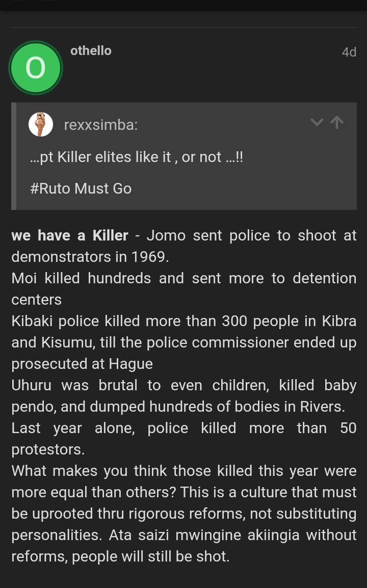Click the line starting "Uhuru was brutal"
The height and width of the screenshot is (588, 367).
click(x=183, y=385)
